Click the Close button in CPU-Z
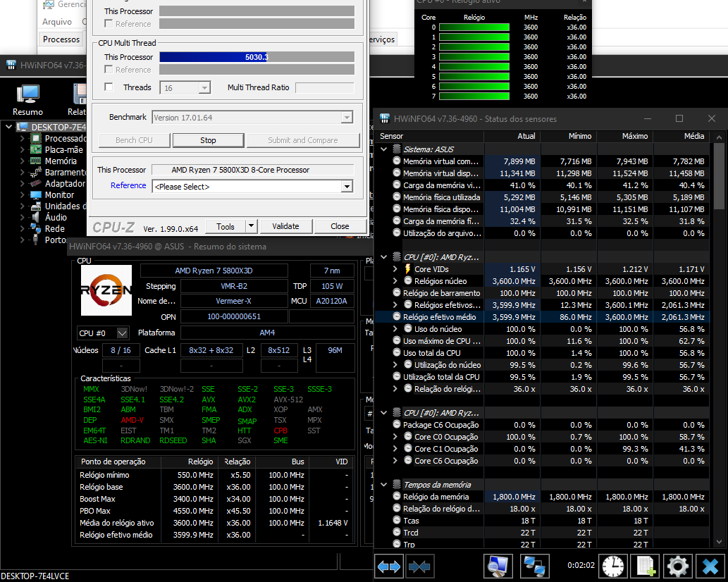This screenshot has width=728, height=582. (x=340, y=226)
